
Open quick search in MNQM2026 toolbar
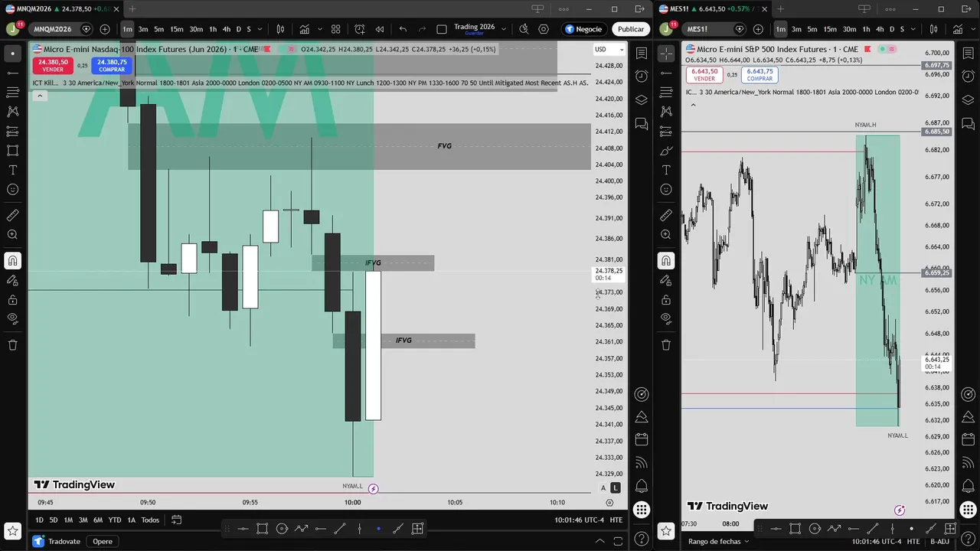[524, 29]
